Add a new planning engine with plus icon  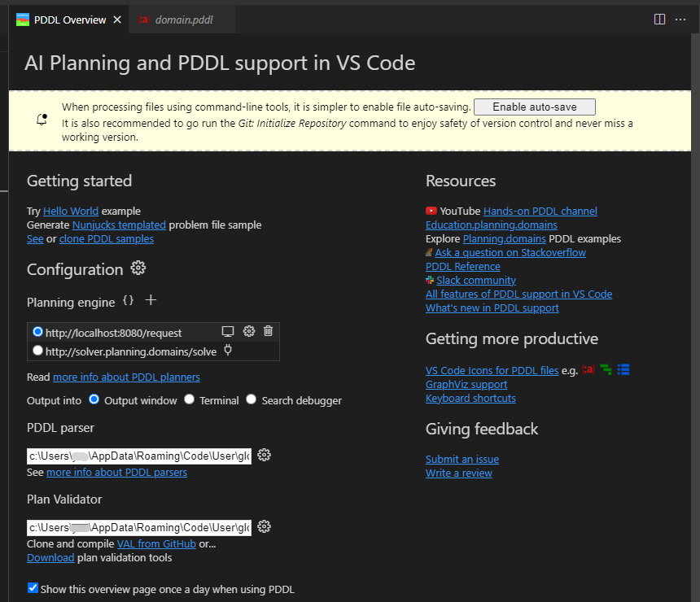pos(151,300)
